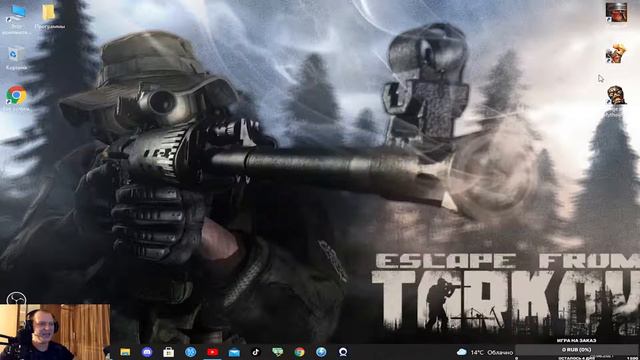This screenshot has width=640, height=360.
Task: Open the Mail app from taskbar
Action: [234, 352]
